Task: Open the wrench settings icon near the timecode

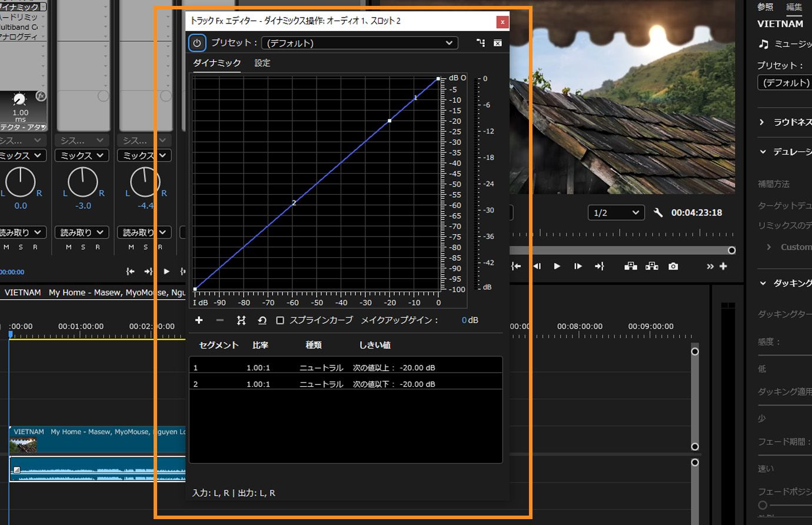Action: point(658,212)
